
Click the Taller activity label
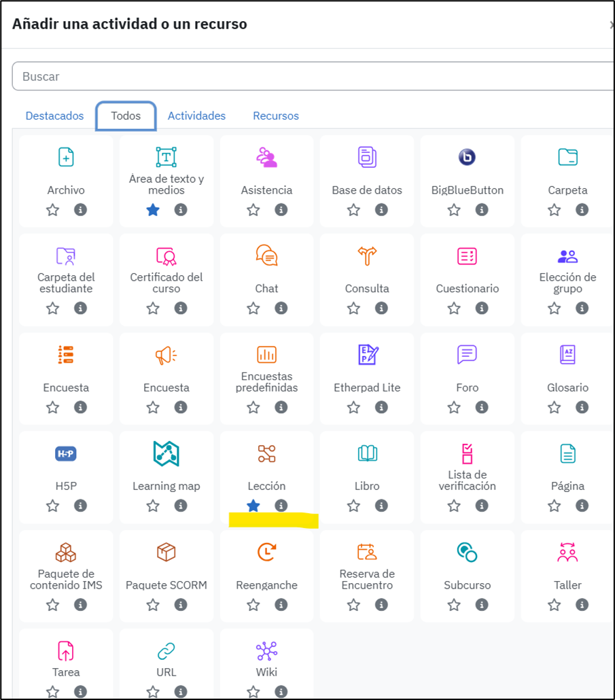click(x=567, y=585)
